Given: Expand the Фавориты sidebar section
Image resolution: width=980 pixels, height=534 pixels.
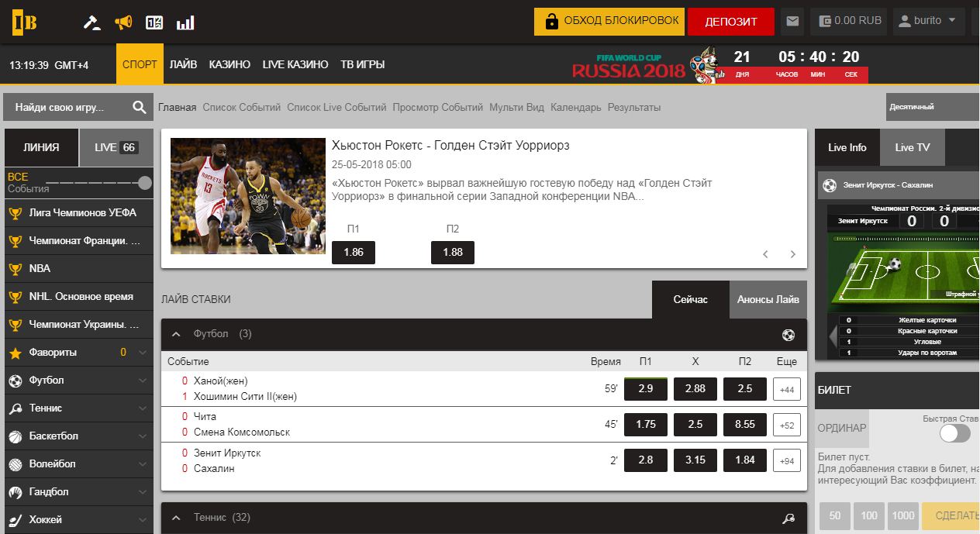Looking at the screenshot, I should click(x=143, y=353).
